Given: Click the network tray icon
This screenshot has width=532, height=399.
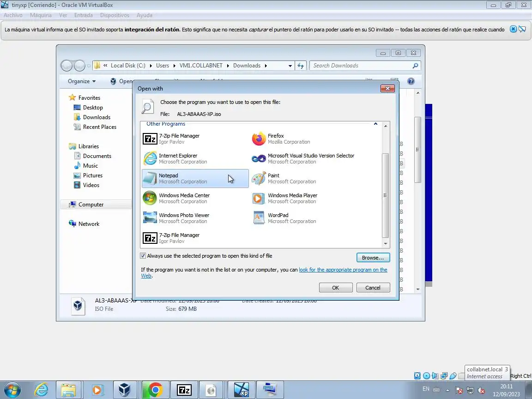Looking at the screenshot, I should (x=470, y=391).
